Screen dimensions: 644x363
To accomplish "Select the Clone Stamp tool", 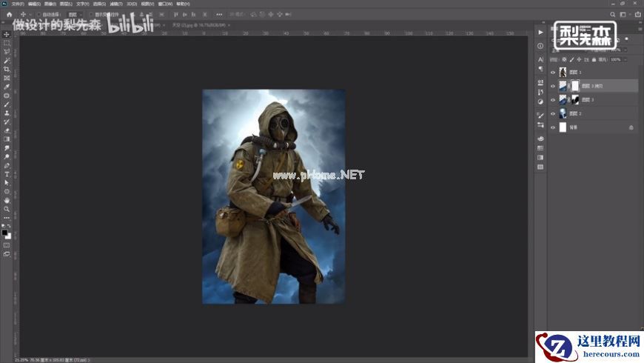I will [x=7, y=113].
